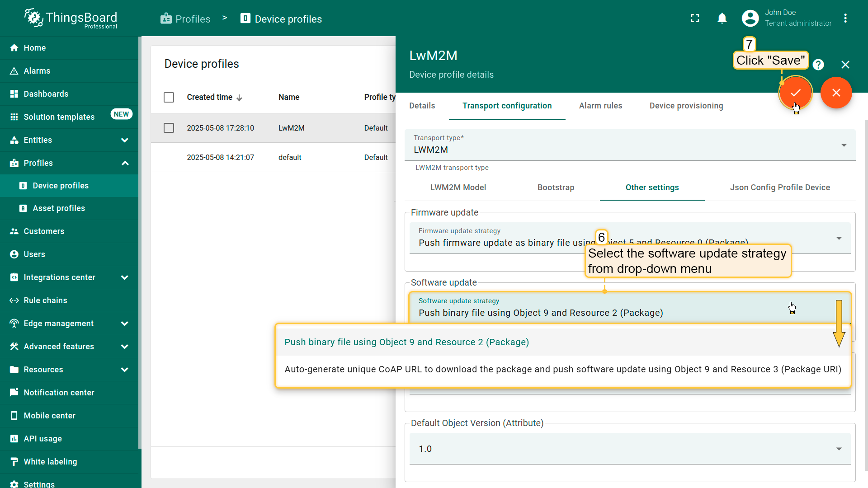
Task: Choose Auto-generate unique CoAP URL option
Action: (563, 369)
